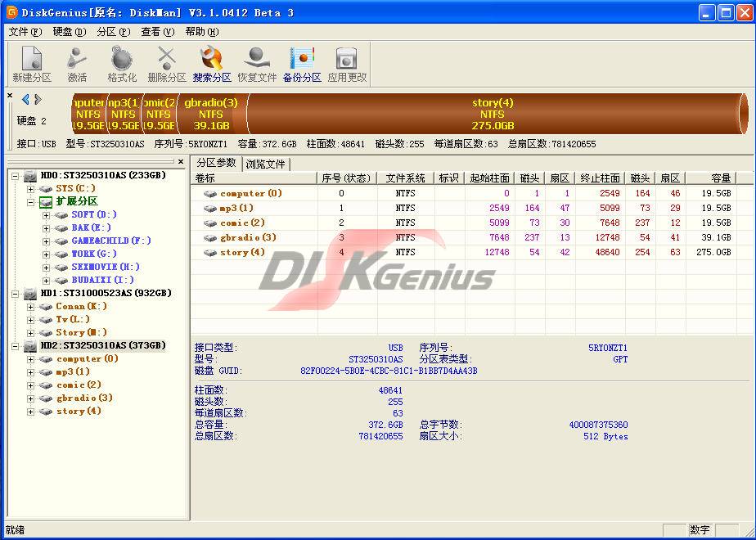The width and height of the screenshot is (756, 540).
Task: Click the 序号(状态) column header
Action: coord(347,178)
